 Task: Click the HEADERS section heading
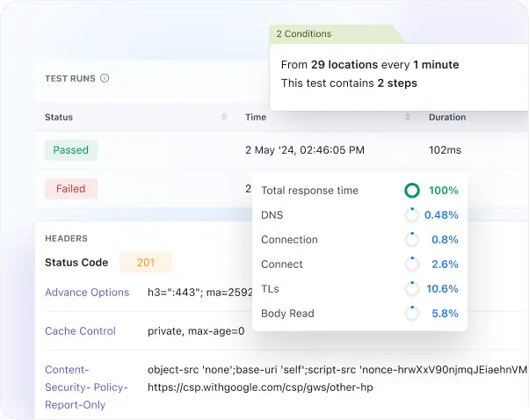tap(66, 238)
